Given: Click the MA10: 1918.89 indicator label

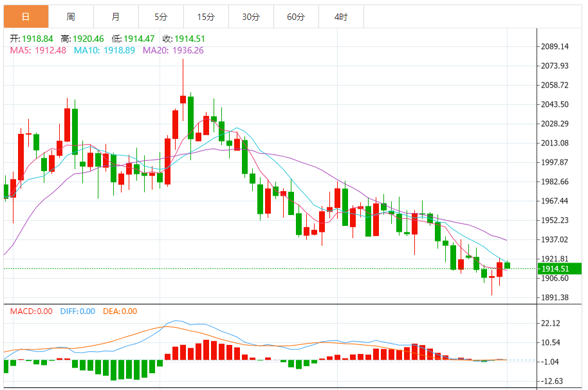Looking at the screenshot, I should (104, 50).
